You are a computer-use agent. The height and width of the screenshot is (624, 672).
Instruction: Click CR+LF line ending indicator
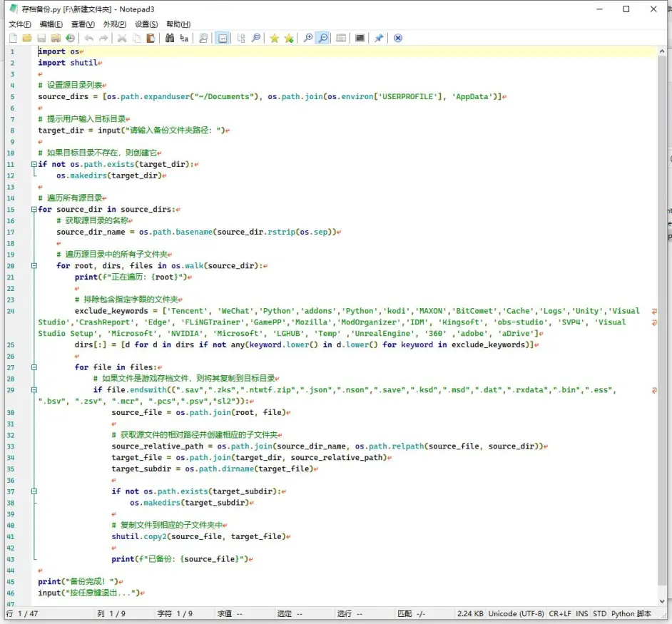tap(559, 613)
